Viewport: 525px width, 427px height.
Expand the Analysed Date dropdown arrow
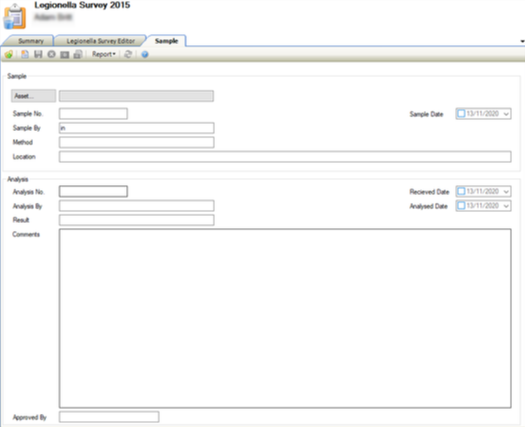tap(506, 206)
